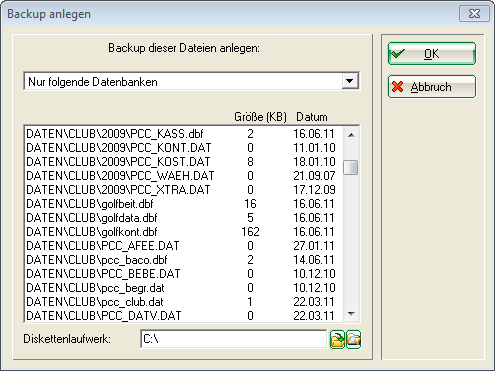Close the Backup anlegen dialog
This screenshot has height=371, width=495.
474,14
